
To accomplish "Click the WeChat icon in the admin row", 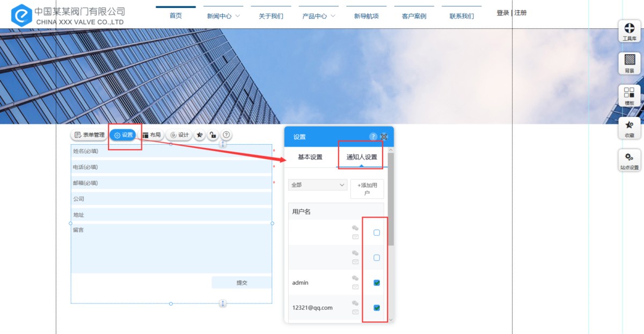I will pyautogui.click(x=355, y=278).
